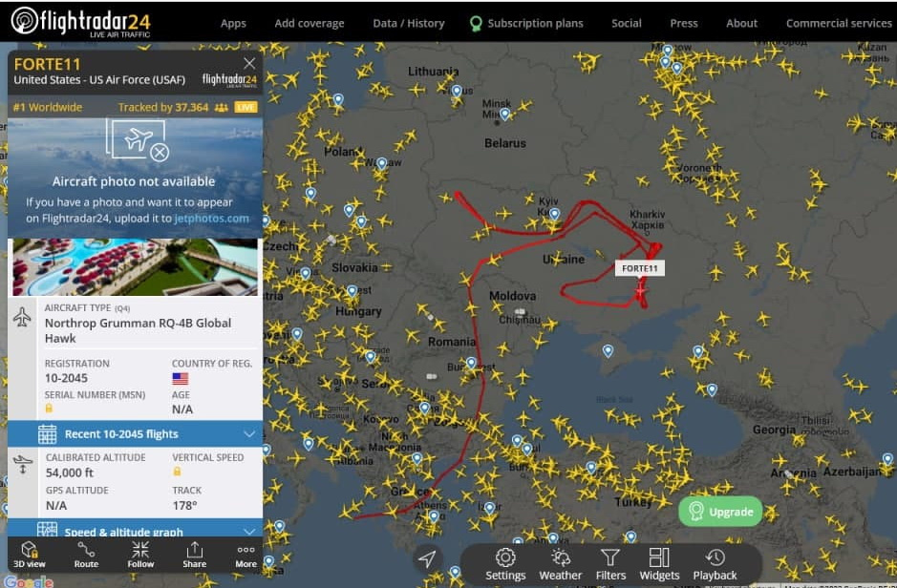Expand Speed & altitude graph section
897x588 pixels.
[135, 529]
